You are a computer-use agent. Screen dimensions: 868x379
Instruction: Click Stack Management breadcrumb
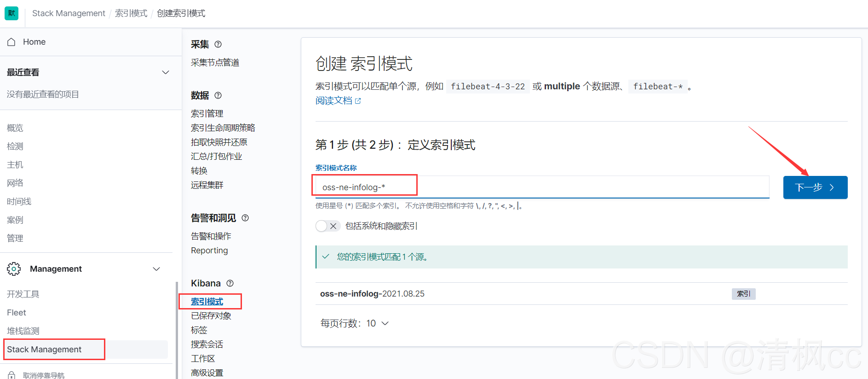pyautogui.click(x=69, y=13)
